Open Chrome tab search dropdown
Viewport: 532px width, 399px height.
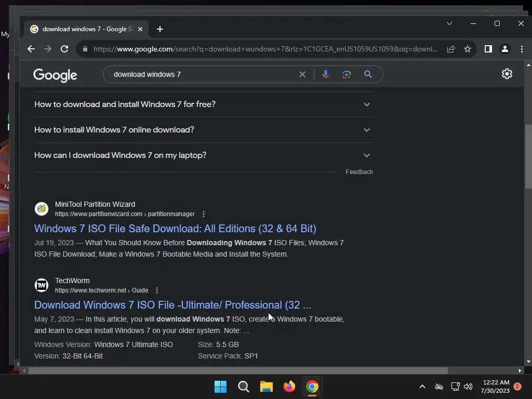pyautogui.click(x=449, y=23)
